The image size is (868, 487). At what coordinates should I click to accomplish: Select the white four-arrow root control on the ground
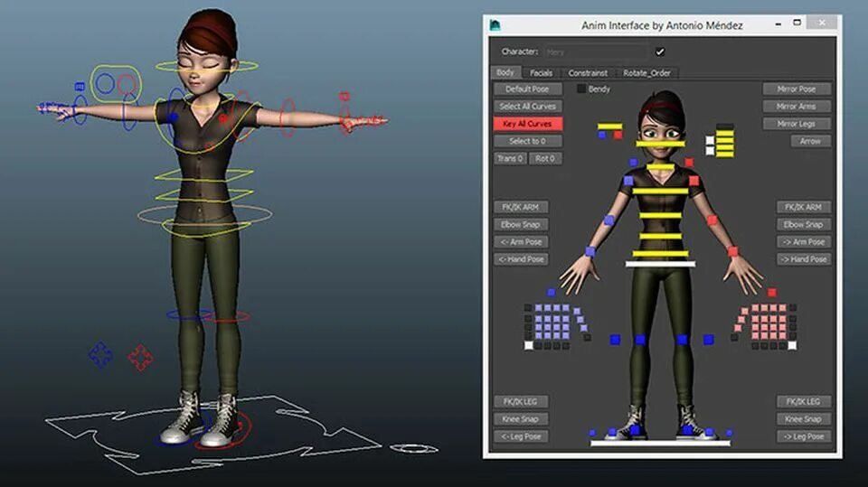[212, 435]
